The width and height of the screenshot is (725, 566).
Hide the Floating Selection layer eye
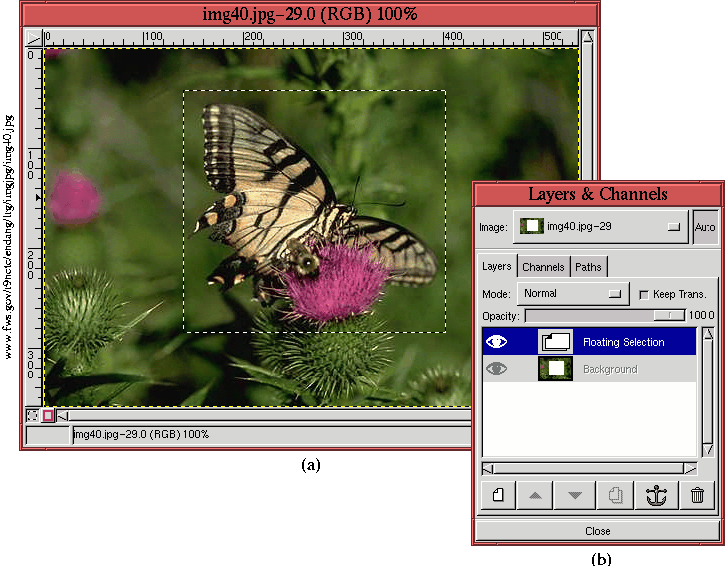tap(497, 342)
